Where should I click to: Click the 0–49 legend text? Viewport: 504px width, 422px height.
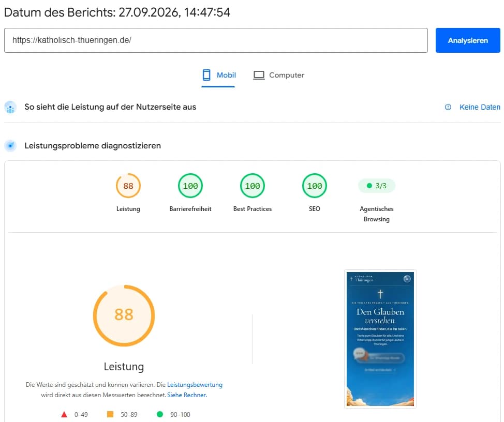pyautogui.click(x=81, y=415)
